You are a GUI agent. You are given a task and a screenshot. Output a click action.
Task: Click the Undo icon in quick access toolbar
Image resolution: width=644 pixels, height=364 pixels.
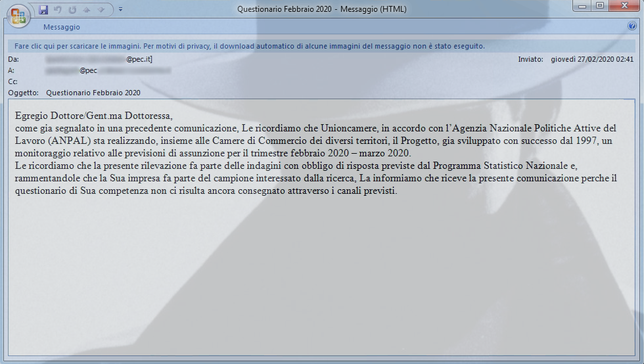pyautogui.click(x=58, y=9)
